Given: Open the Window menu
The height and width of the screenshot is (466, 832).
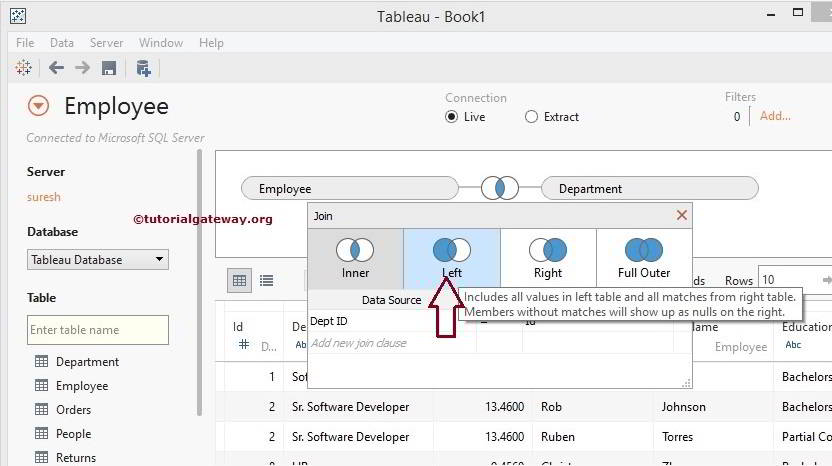Looking at the screenshot, I should coord(160,43).
